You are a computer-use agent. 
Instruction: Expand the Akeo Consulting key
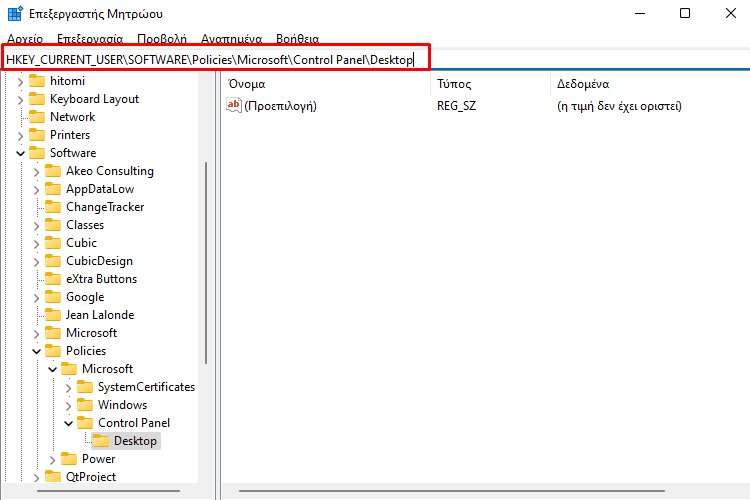point(36,172)
